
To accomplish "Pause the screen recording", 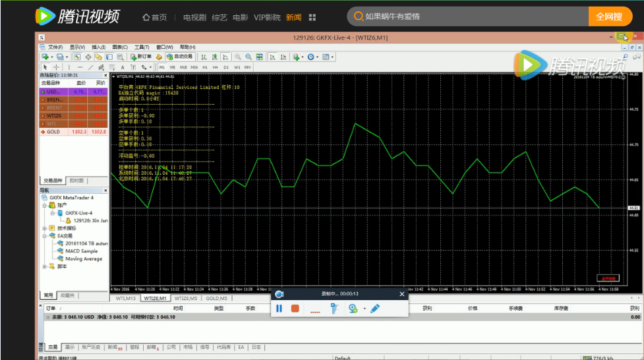I will pyautogui.click(x=279, y=308).
